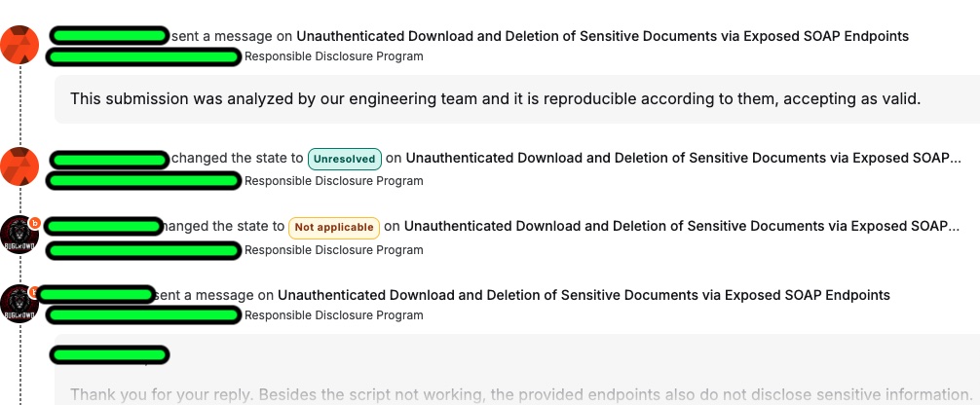Open Responsible Disclosure Program under Not applicable change
The image size is (980, 405).
click(333, 250)
